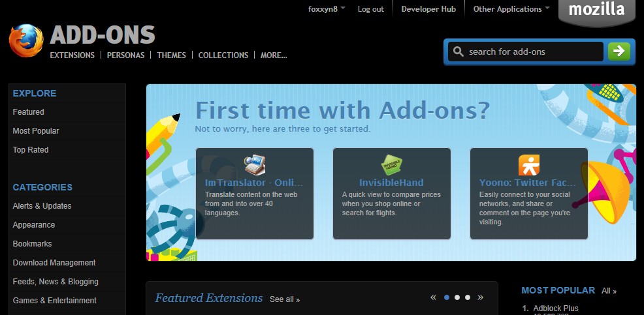Click the Yoono orange person icon
This screenshot has height=315, width=644.
[529, 165]
